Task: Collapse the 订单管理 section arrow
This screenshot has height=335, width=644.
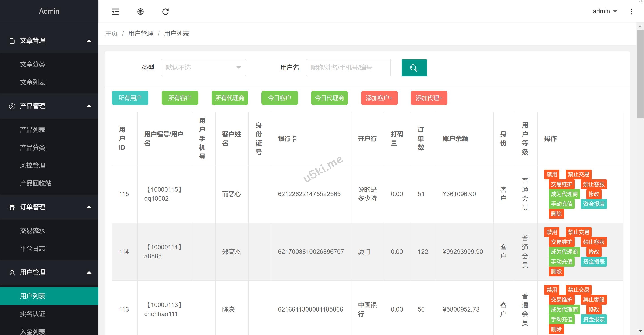Action: click(89, 207)
